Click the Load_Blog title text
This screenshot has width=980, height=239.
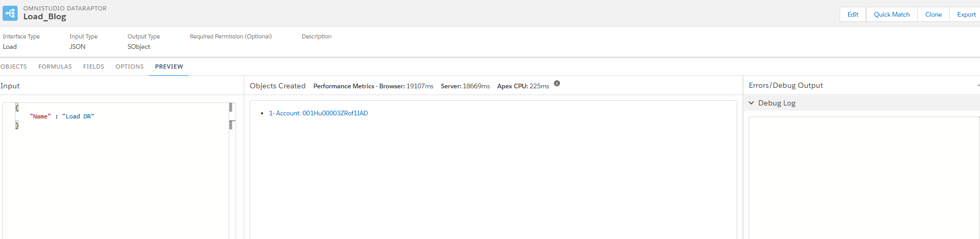click(x=45, y=17)
